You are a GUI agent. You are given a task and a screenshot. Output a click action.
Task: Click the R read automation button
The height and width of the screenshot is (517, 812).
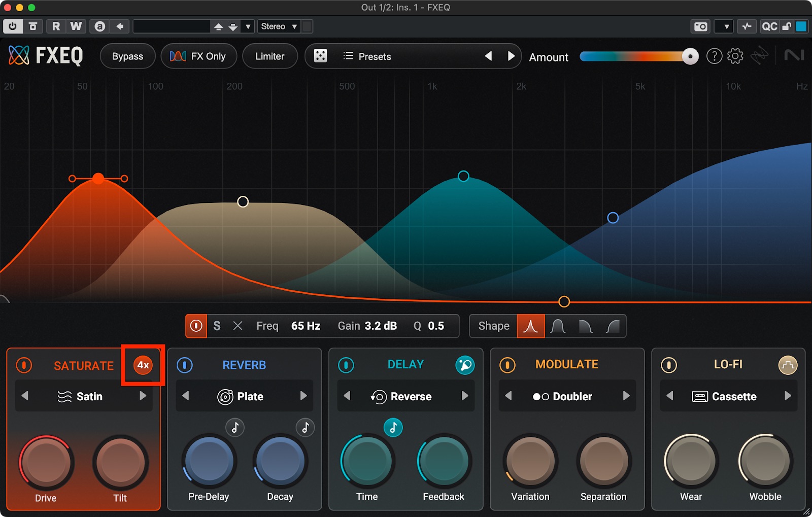coord(56,26)
